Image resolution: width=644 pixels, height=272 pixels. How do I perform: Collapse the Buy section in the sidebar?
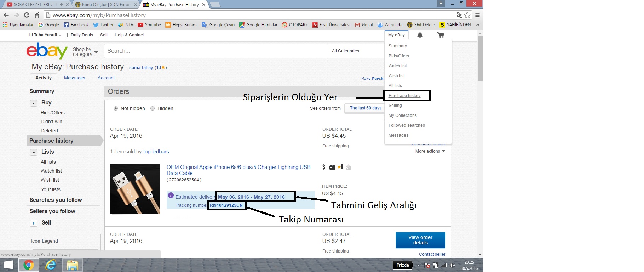tap(34, 103)
